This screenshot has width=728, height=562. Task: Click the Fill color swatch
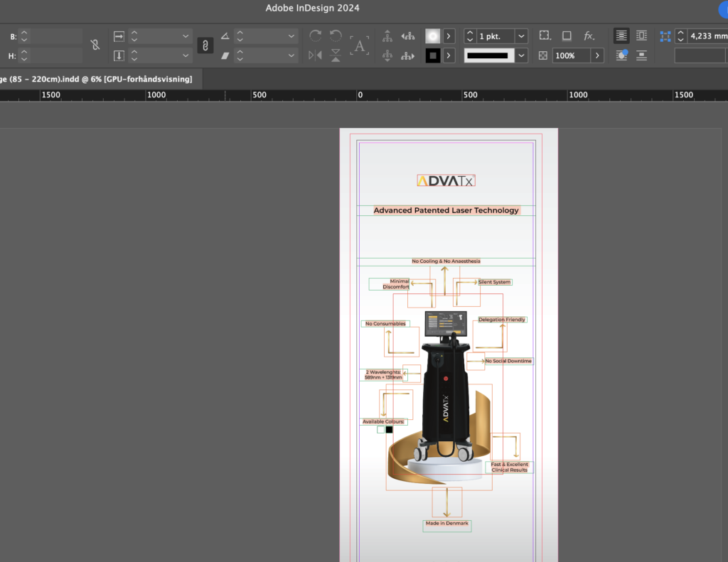click(x=433, y=36)
